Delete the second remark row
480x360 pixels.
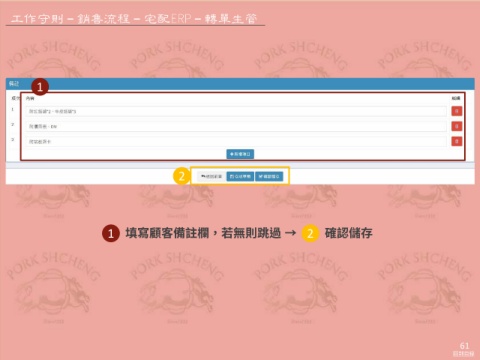pos(457,126)
